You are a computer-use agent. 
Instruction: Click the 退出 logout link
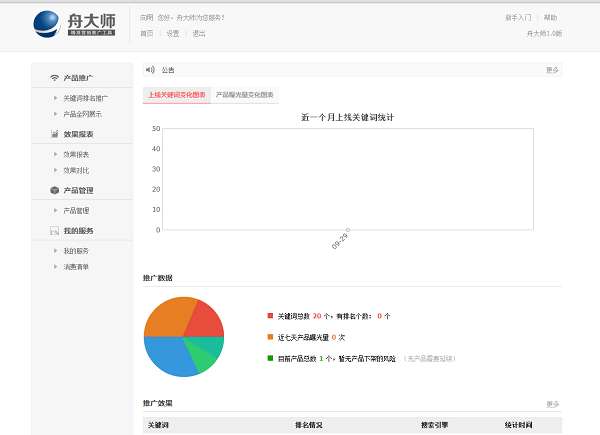[x=199, y=34]
